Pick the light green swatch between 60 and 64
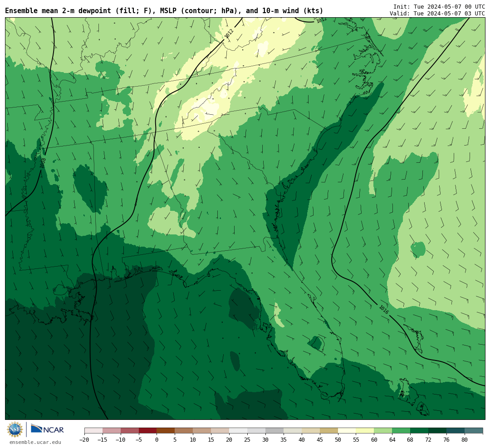This screenshot has width=490, height=448. coord(383,431)
